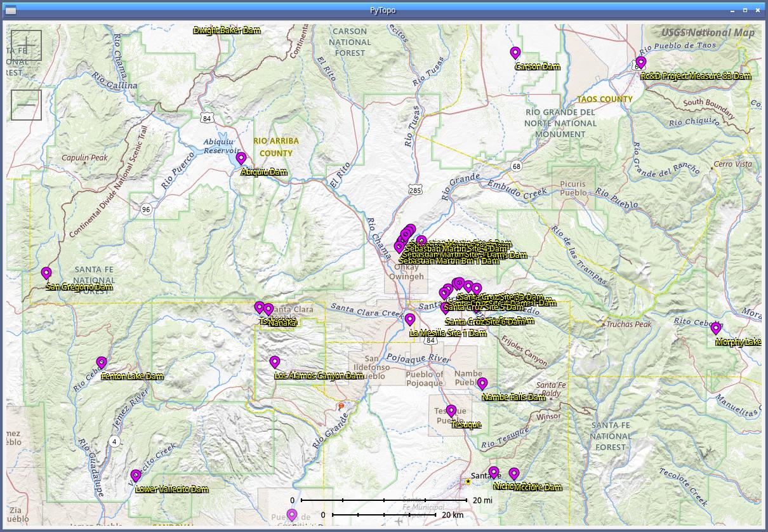The height and width of the screenshot is (532, 768).
Task: Select the Tesuque waypoint pin
Action: pos(451,411)
